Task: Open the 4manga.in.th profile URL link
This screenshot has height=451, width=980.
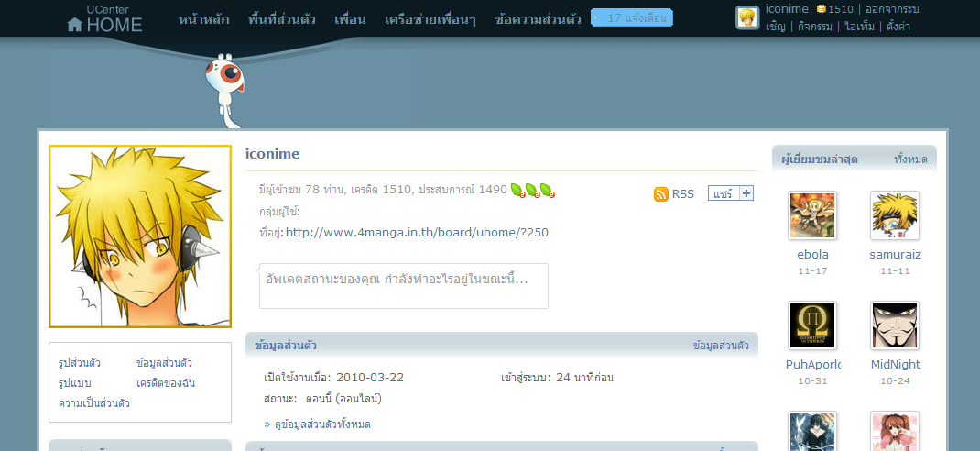Action: click(x=417, y=233)
